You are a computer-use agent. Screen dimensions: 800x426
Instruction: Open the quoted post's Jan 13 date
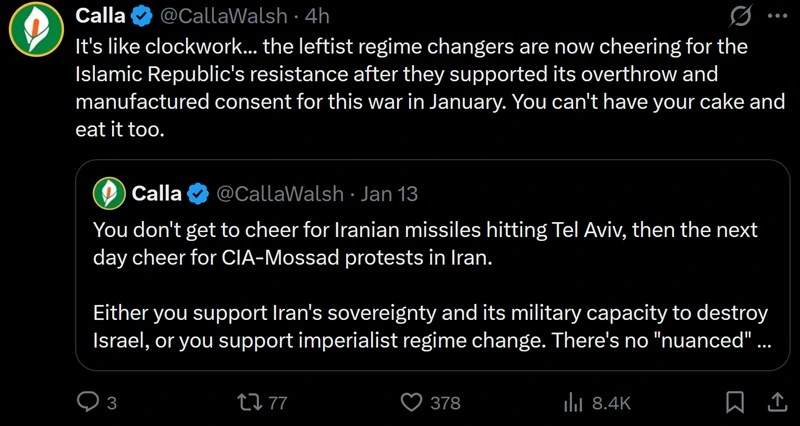pyautogui.click(x=390, y=192)
